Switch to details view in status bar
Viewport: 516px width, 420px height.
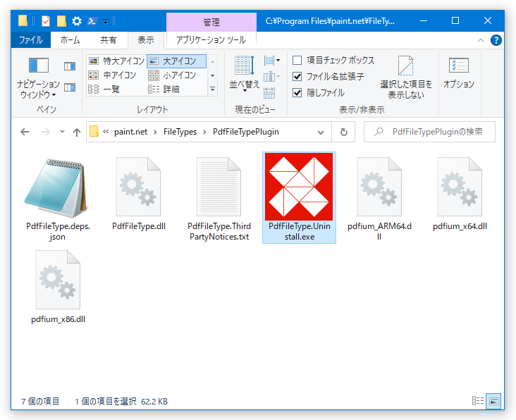[x=478, y=401]
